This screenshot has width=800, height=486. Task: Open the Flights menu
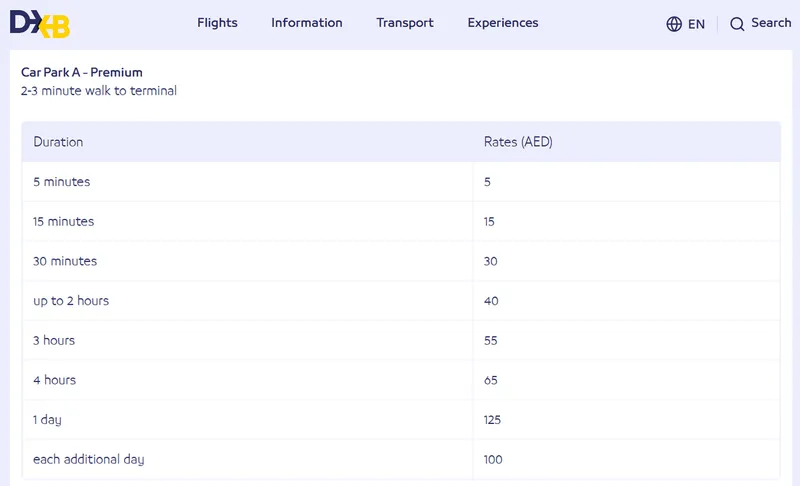click(217, 23)
